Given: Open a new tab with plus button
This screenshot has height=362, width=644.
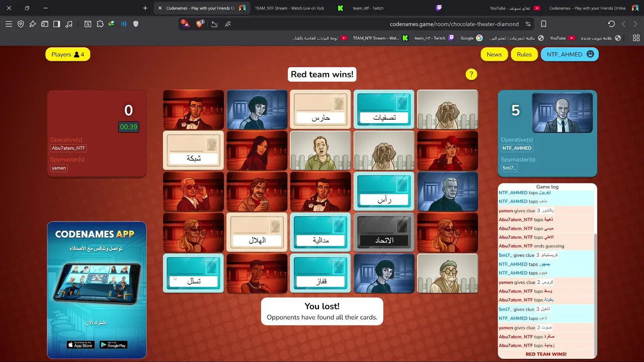Looking at the screenshot, I should coord(145,8).
